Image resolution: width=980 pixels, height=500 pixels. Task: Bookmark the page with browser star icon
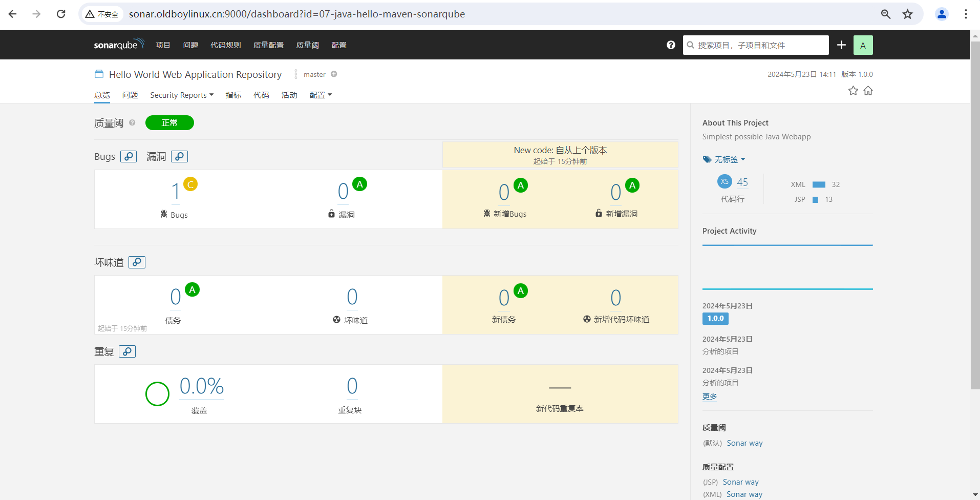point(907,14)
